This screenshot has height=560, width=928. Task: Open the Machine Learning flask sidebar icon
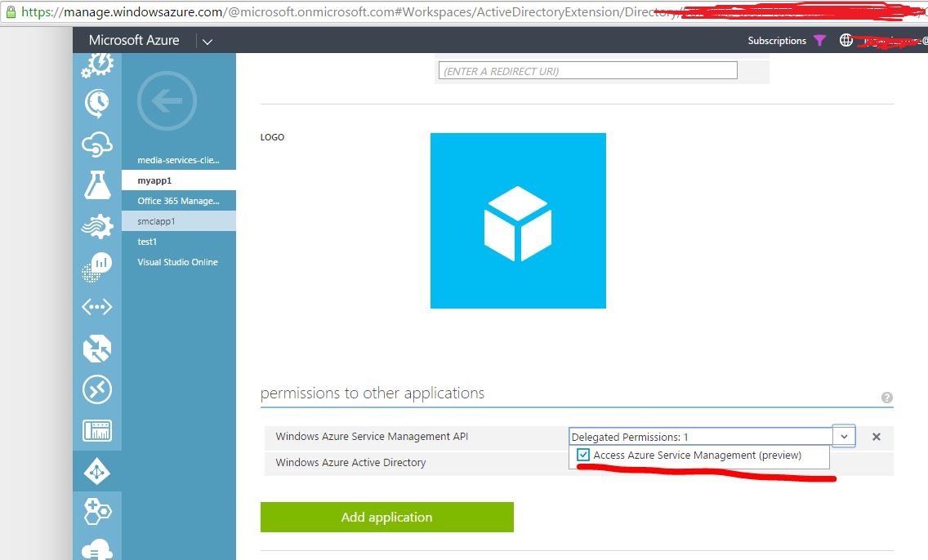pos(97,184)
